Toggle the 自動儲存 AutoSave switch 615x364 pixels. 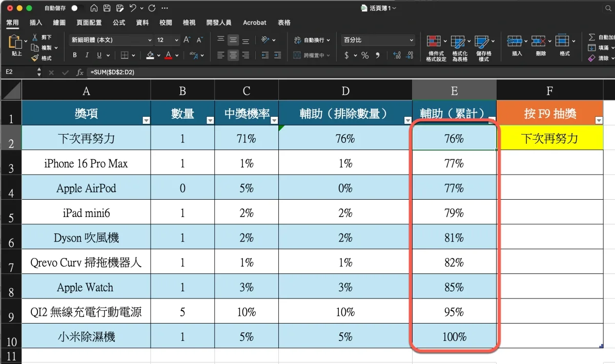coord(77,8)
